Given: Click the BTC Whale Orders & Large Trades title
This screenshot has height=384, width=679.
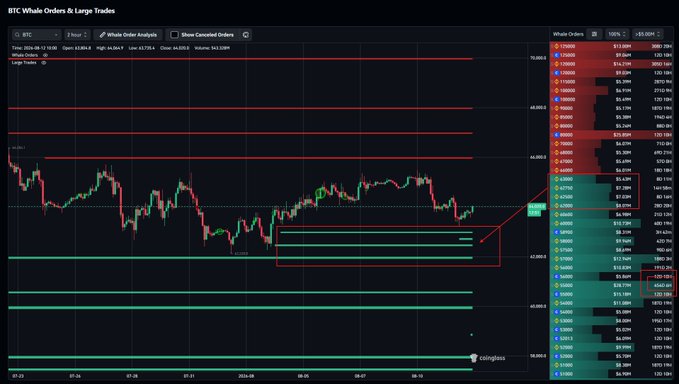Looking at the screenshot, I should point(61,11).
